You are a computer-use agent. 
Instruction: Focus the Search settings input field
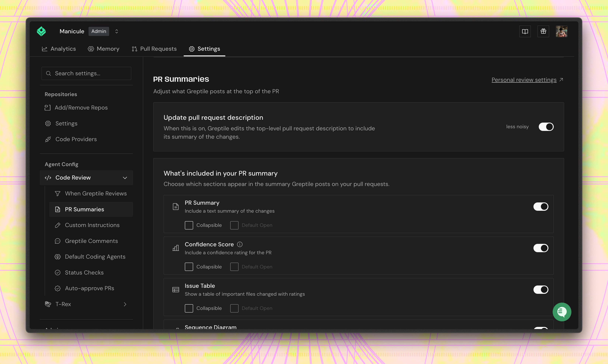(x=86, y=73)
